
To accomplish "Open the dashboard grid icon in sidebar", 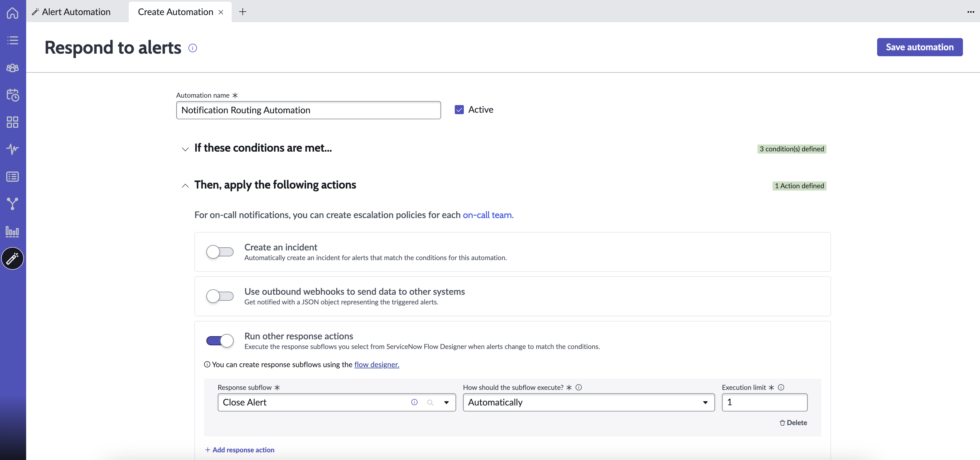I will 13,122.
